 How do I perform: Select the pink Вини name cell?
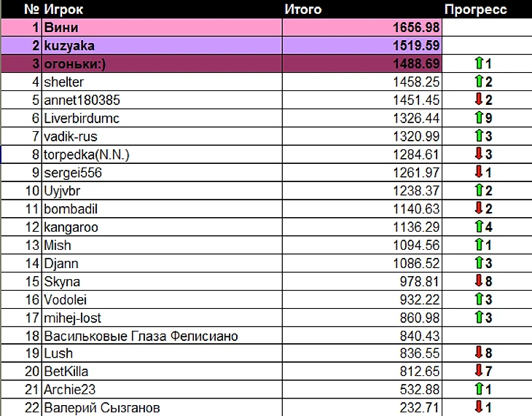click(160, 28)
